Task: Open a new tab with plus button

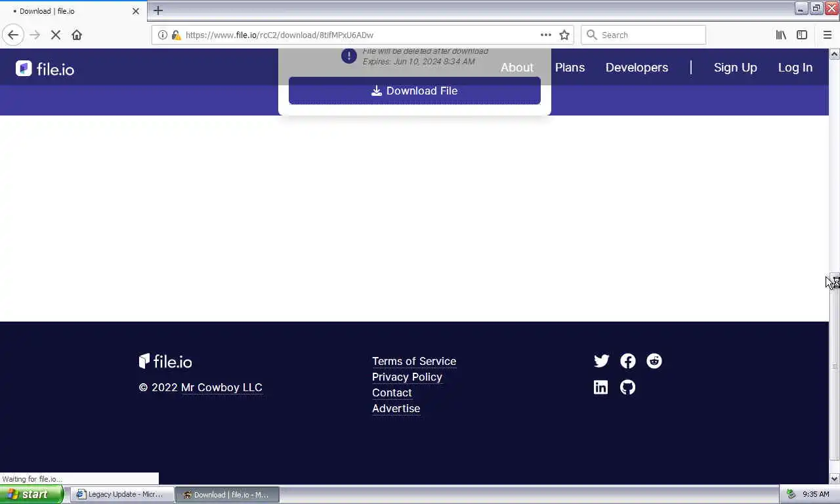Action: point(158,10)
